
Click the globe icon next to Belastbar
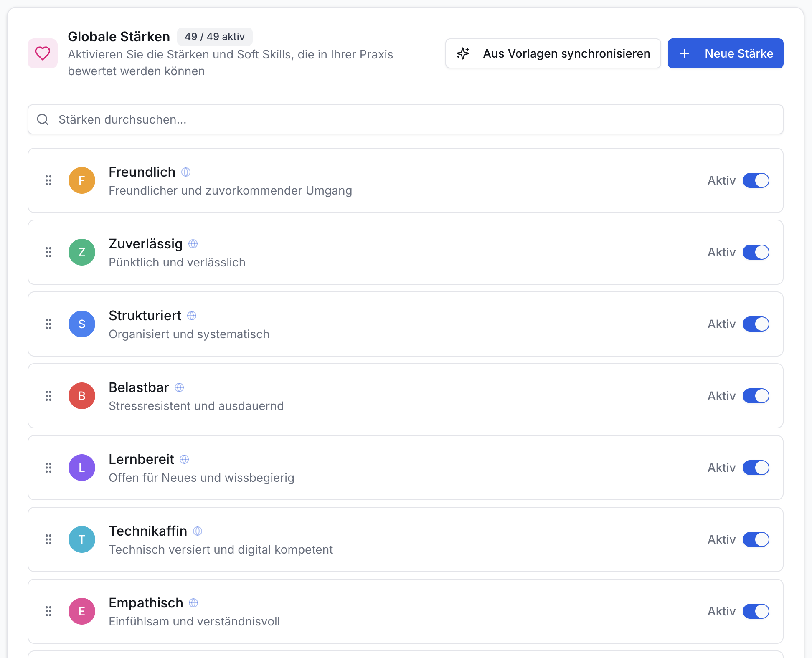click(x=179, y=387)
